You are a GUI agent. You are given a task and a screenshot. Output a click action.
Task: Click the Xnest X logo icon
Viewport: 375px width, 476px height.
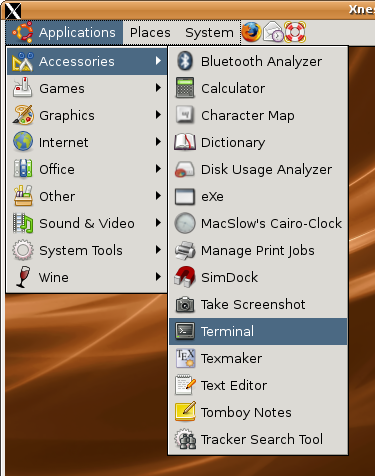pyautogui.click(x=13, y=11)
